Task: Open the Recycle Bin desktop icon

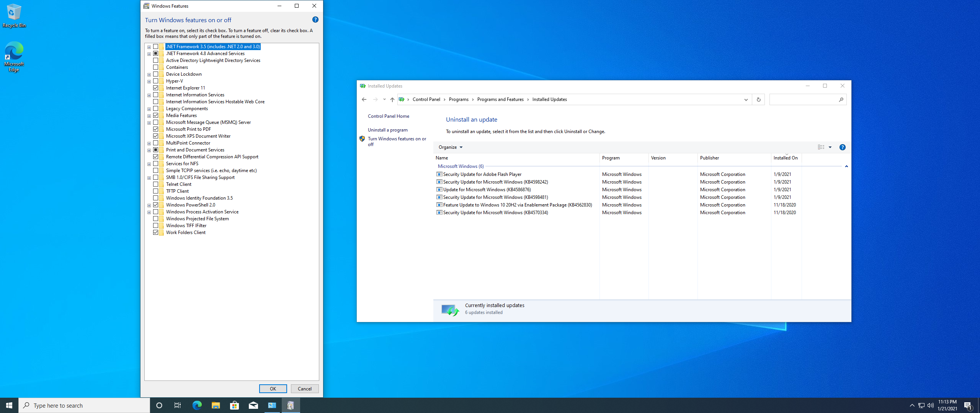Action: (14, 16)
